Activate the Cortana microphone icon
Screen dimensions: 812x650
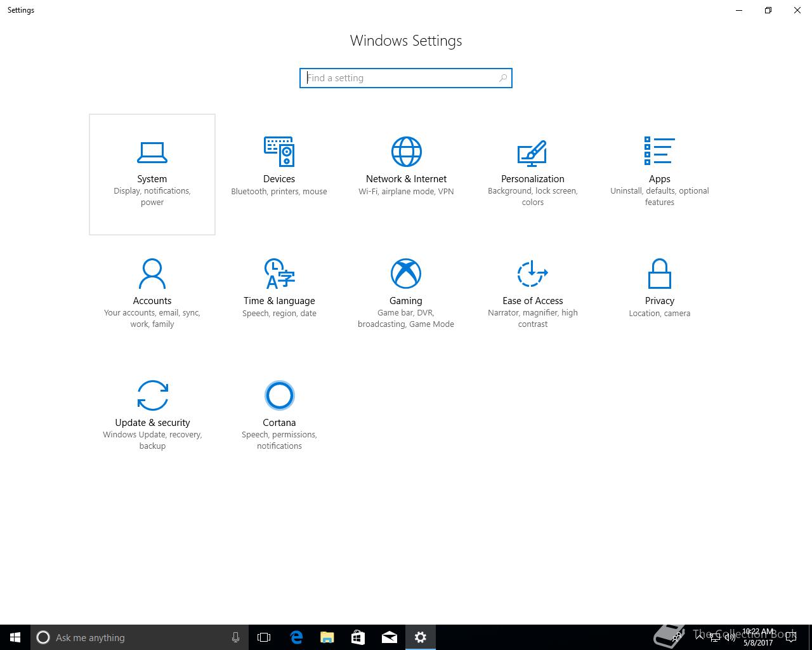point(235,637)
